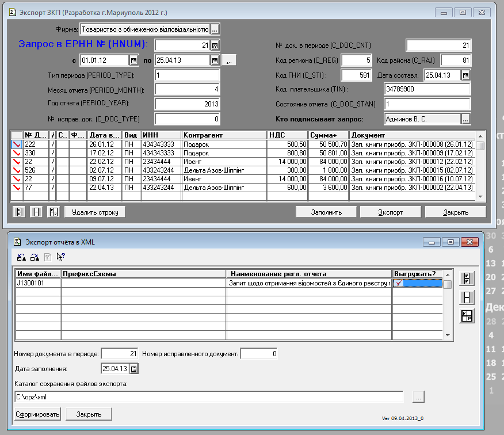Toggle the check mark on row 222
Screen dimensions: 504x435
[17, 144]
